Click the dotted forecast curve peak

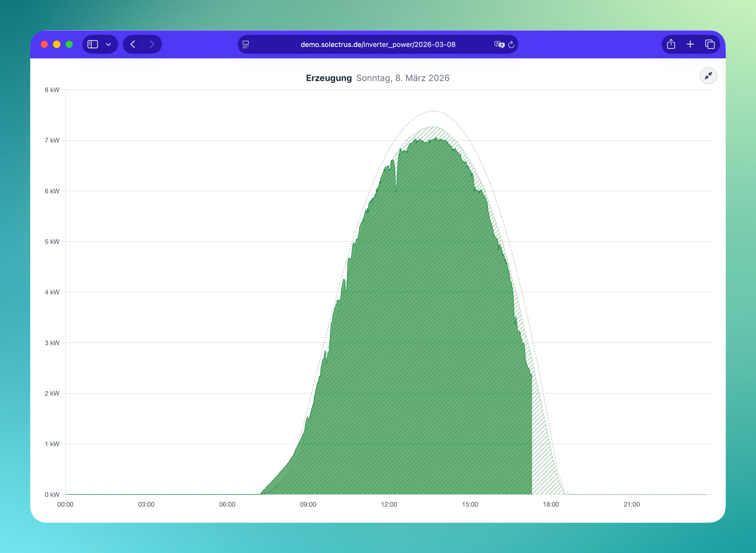click(x=434, y=111)
